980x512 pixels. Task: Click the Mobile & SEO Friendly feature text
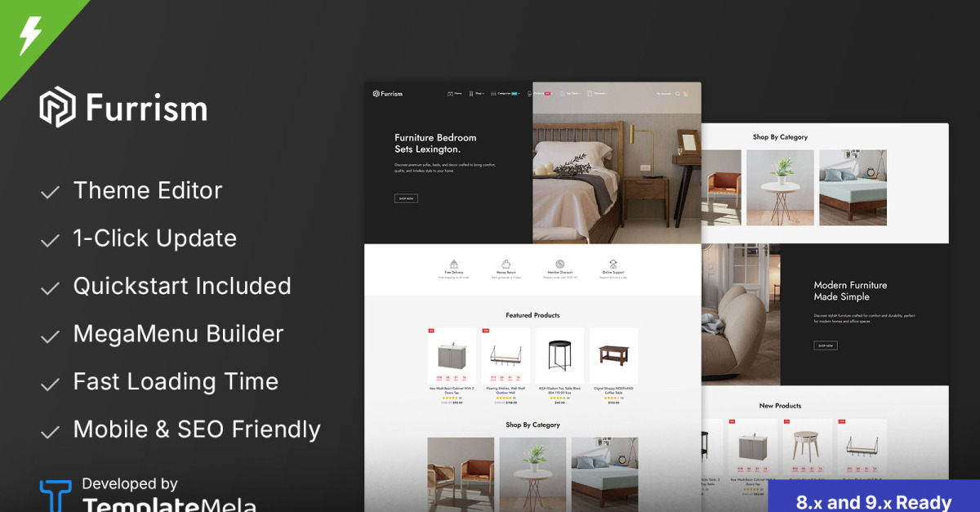point(197,430)
